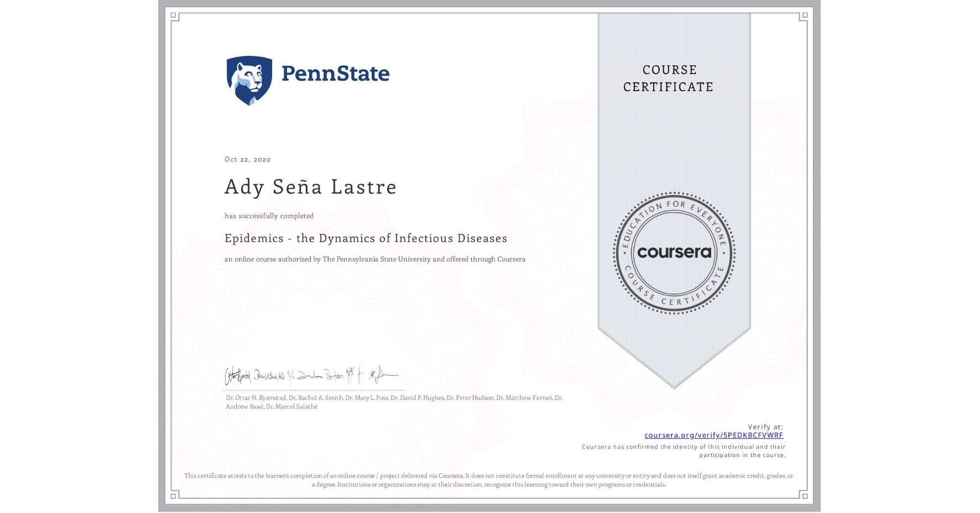
Task: Click the Coursera identity confirmation statement
Action: click(x=684, y=451)
